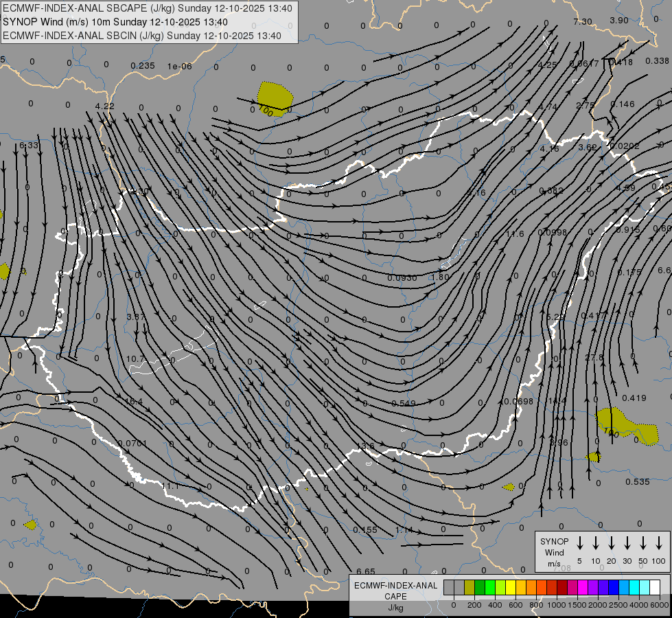672x618 pixels.
Task: Click the map value 0.0202
Action: pyautogui.click(x=625, y=146)
